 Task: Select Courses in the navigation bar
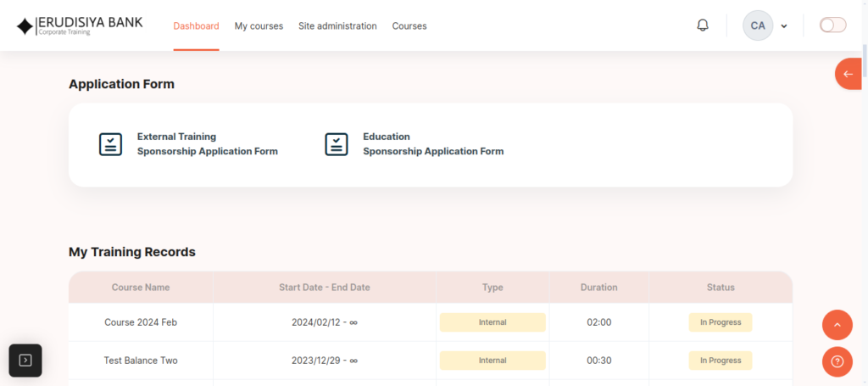pos(409,26)
